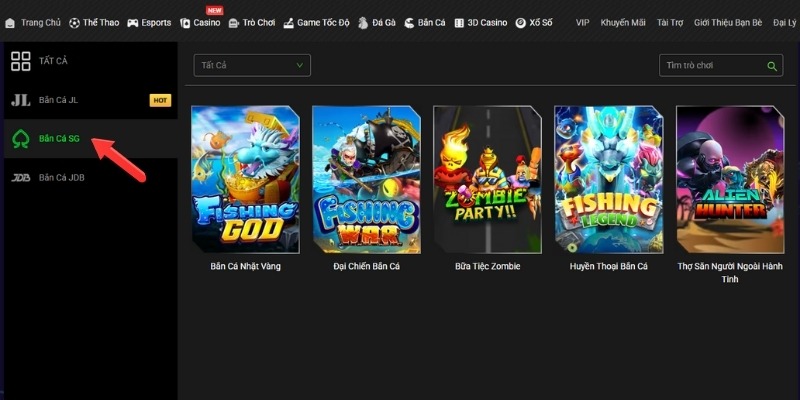800x400 pixels.
Task: Open the Zombie Party game thumbnail
Action: (487, 180)
